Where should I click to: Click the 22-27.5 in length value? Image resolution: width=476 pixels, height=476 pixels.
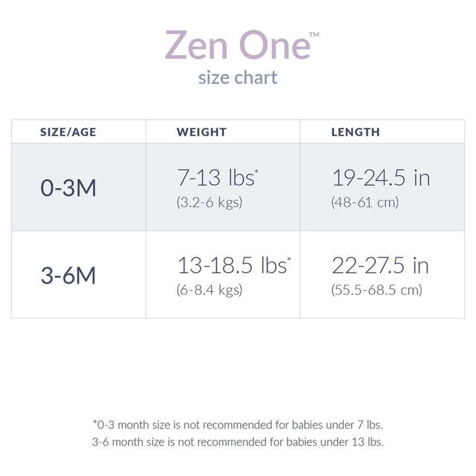click(x=380, y=265)
